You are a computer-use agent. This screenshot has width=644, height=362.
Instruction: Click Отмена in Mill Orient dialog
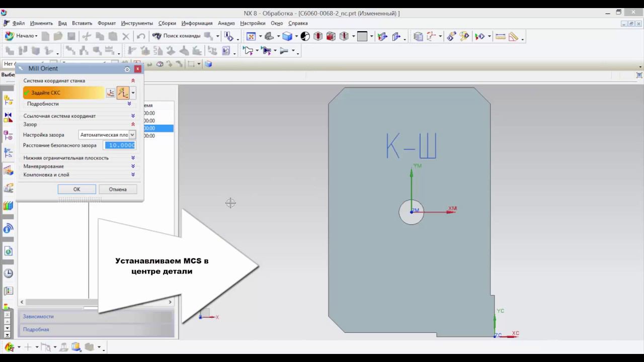click(x=118, y=190)
